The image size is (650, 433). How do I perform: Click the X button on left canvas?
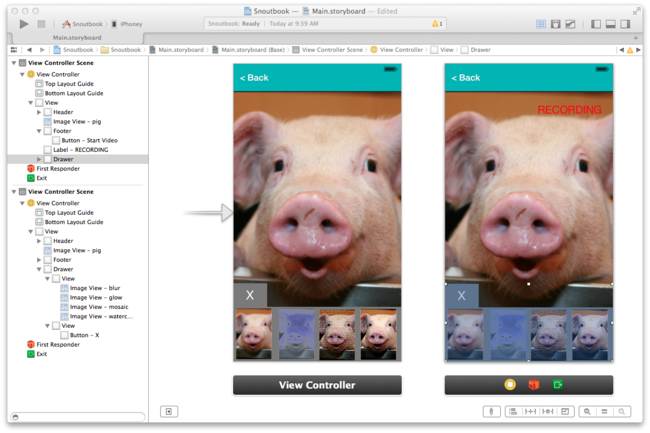[250, 295]
